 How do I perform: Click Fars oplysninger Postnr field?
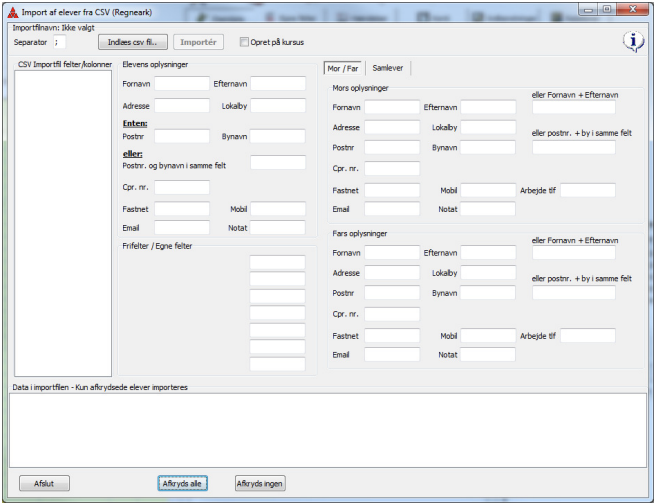pos(392,293)
